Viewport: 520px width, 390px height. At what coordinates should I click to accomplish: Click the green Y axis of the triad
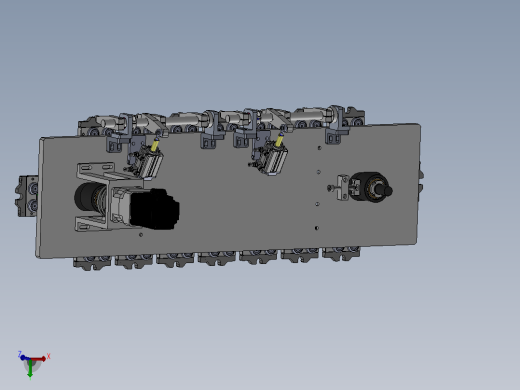(30, 369)
